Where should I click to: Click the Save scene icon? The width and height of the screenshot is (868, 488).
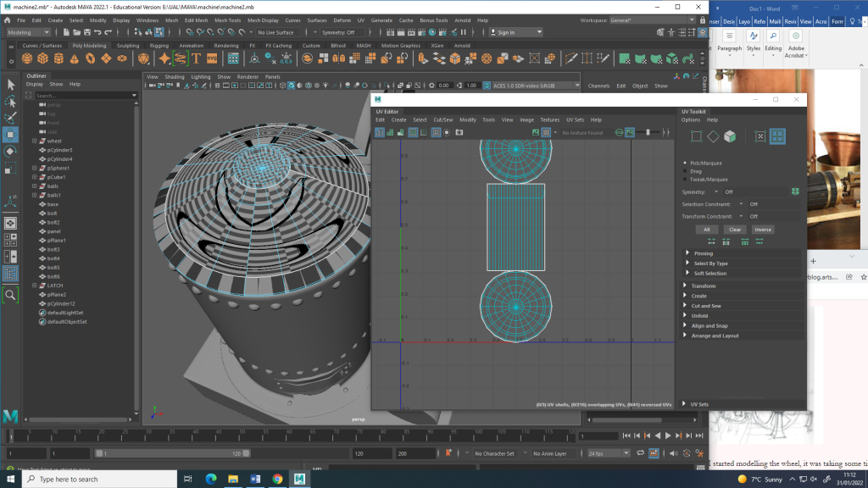(x=87, y=33)
